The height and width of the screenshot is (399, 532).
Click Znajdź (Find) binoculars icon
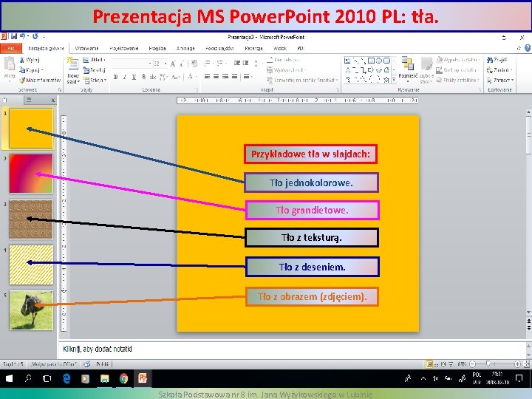490,60
